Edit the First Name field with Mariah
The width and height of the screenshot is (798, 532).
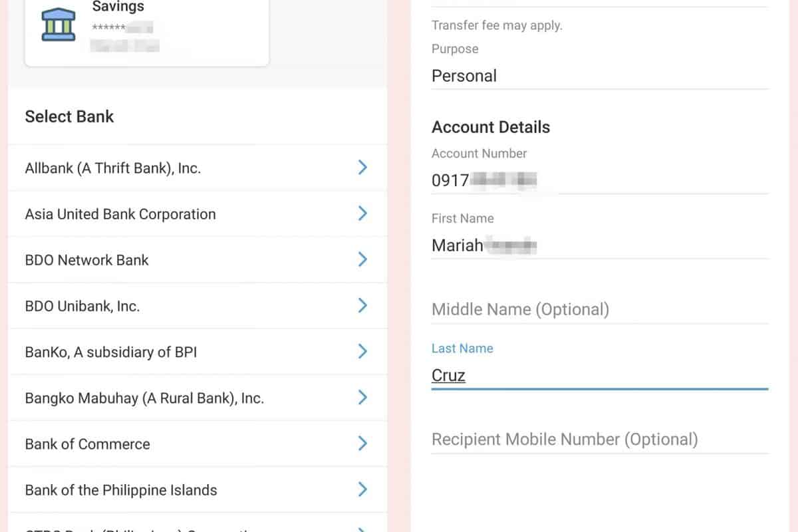pos(598,245)
